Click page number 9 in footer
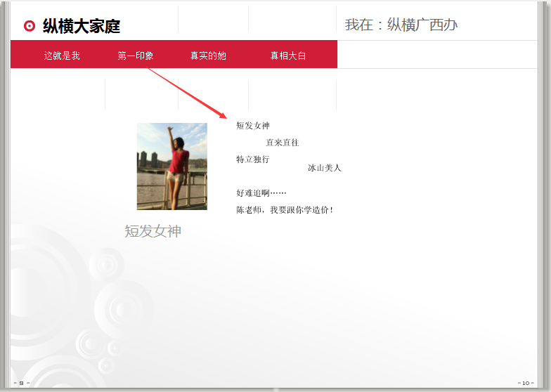Screen dimensions: 551x392 pyautogui.click(x=21, y=383)
